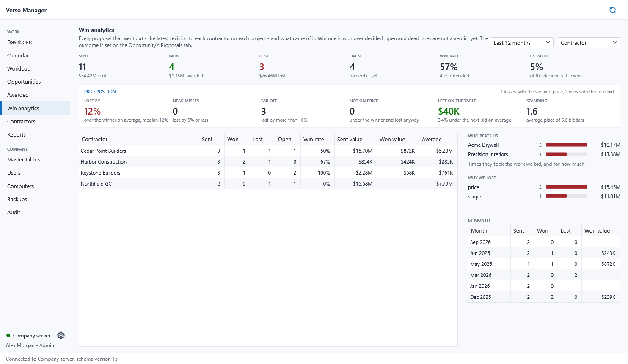Open Master tables under Company
This screenshot has width=628, height=364.
[36, 159]
